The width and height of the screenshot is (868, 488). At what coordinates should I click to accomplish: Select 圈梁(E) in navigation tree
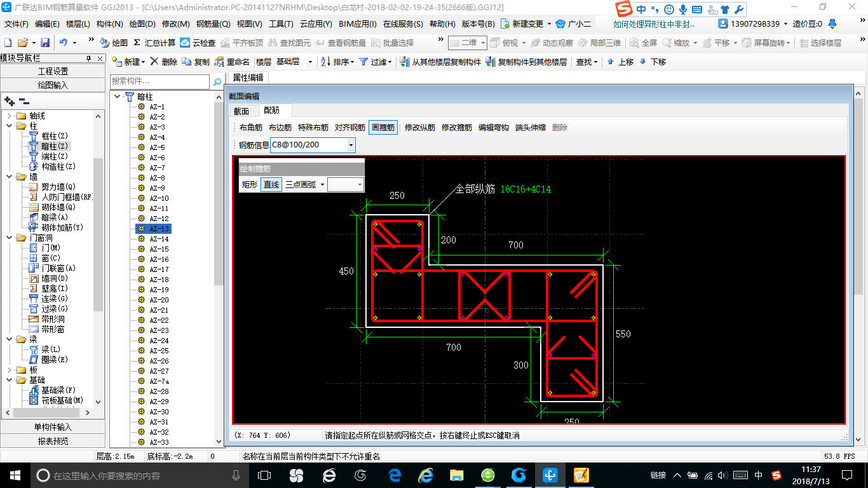48,360
